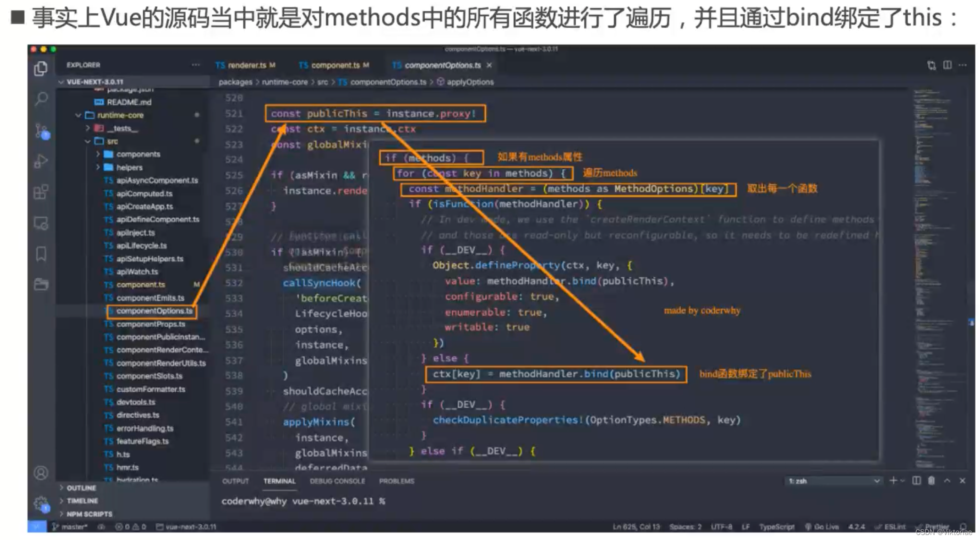Screen dimensions: 980x540
Task: Click the master branch status item
Action: (x=70, y=526)
